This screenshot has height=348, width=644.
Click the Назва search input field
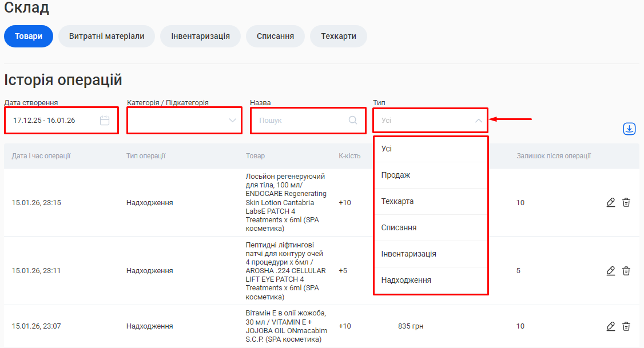click(x=300, y=121)
